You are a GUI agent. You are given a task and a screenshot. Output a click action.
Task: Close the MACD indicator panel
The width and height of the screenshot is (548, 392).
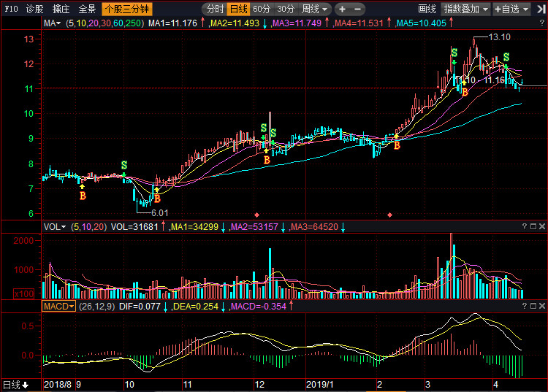coord(541,307)
